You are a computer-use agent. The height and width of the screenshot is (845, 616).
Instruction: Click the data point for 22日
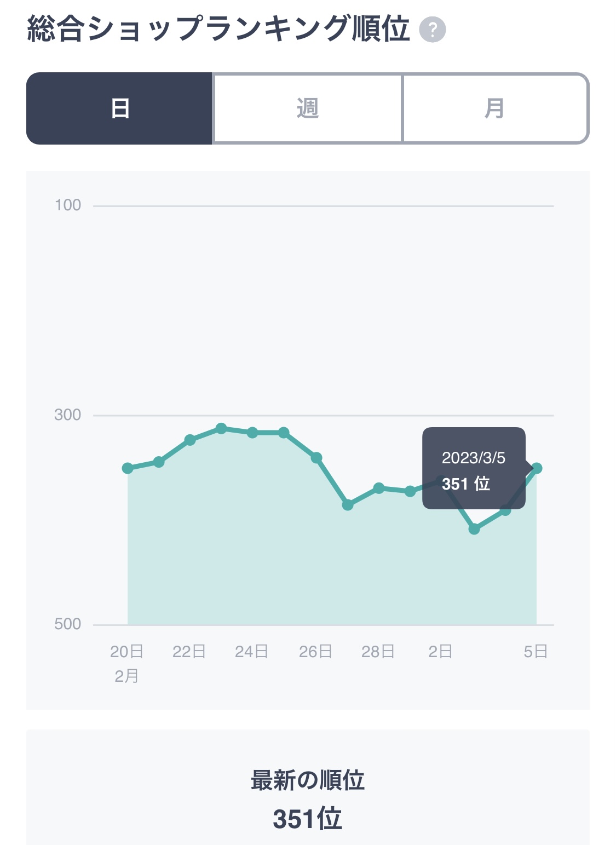190,440
